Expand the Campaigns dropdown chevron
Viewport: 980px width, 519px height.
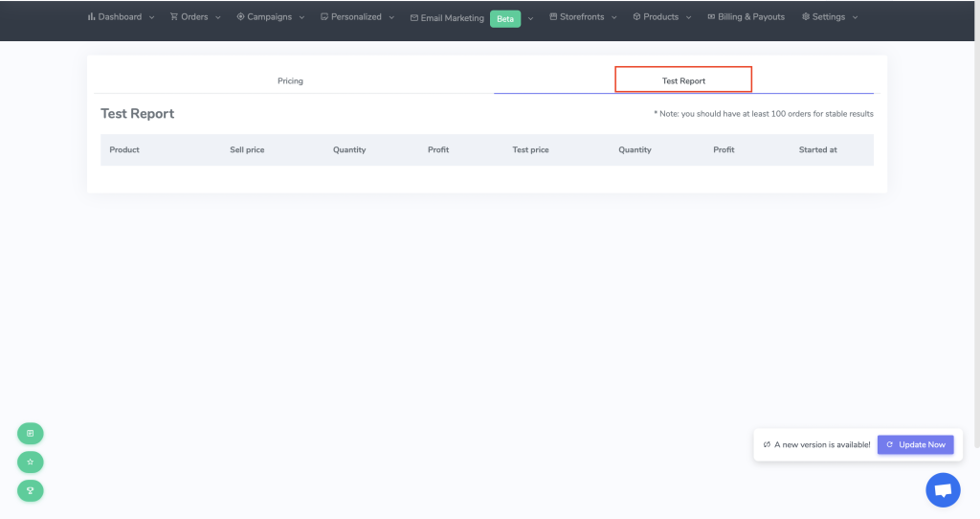[x=301, y=17]
